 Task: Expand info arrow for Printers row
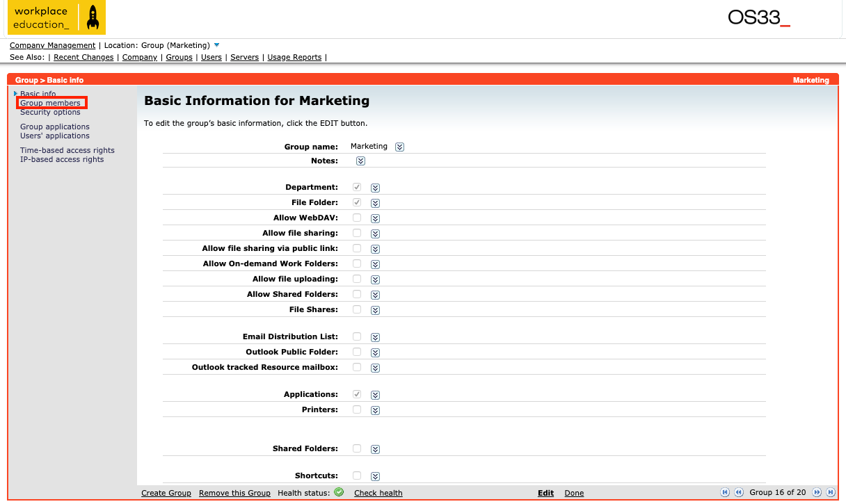375,410
